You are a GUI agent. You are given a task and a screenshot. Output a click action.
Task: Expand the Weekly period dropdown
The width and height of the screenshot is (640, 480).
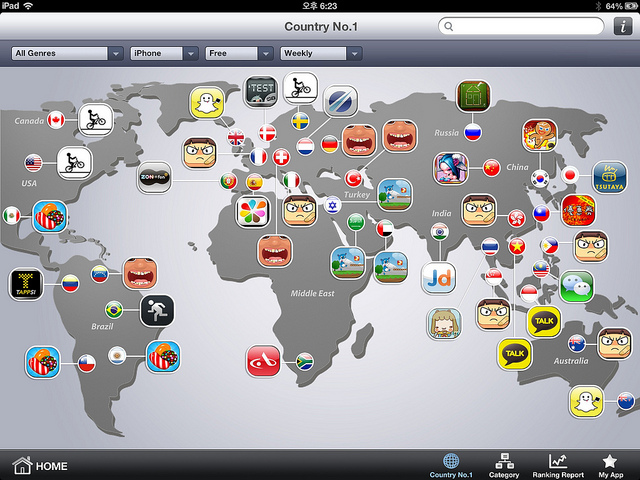321,53
